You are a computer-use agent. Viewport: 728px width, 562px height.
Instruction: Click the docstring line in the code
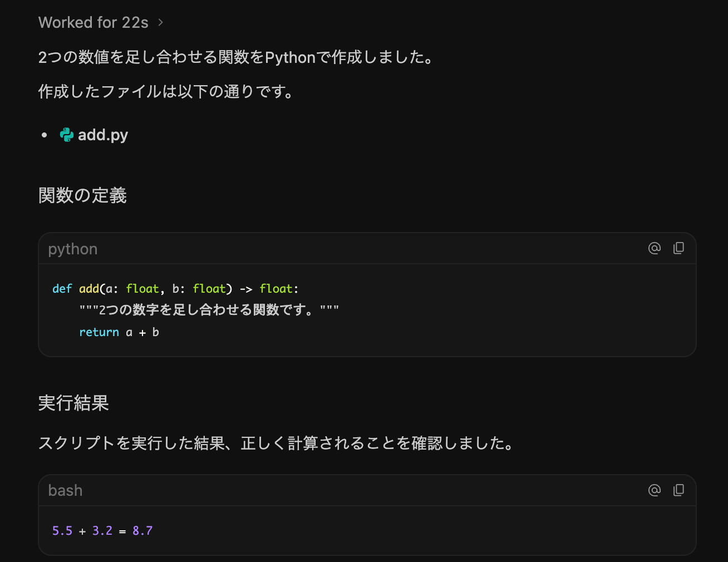pos(209,310)
